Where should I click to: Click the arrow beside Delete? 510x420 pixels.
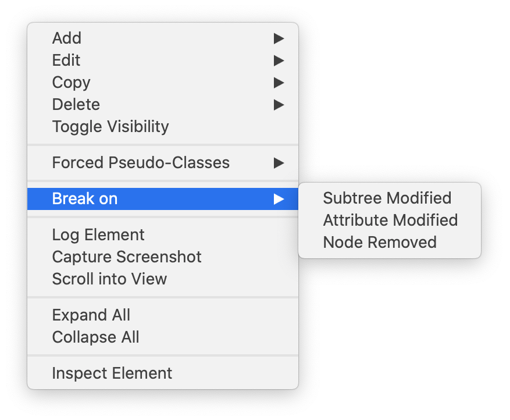(x=279, y=105)
